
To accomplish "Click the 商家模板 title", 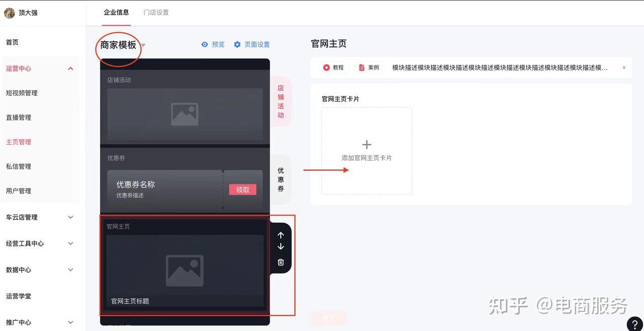I will 118,45.
